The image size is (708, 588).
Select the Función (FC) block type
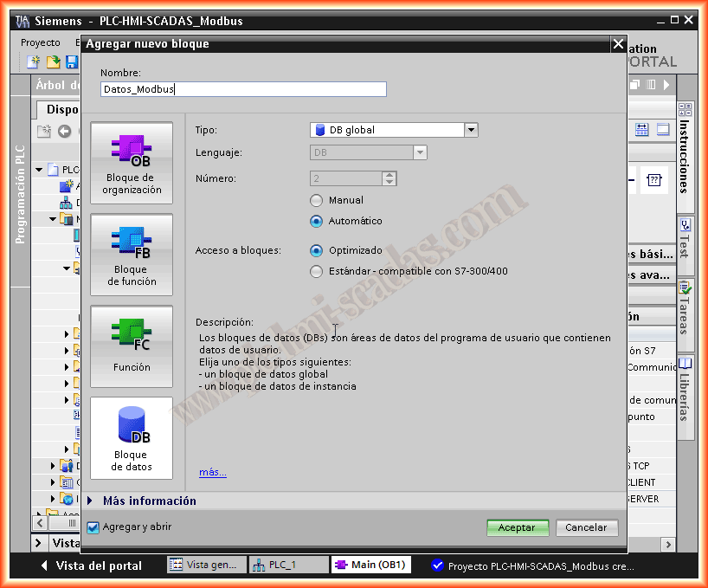coord(132,346)
